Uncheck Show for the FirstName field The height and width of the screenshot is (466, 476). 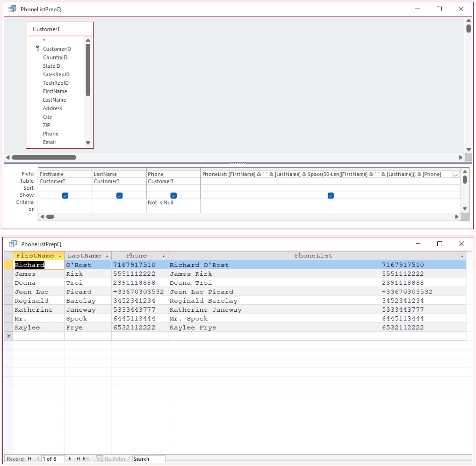(65, 195)
